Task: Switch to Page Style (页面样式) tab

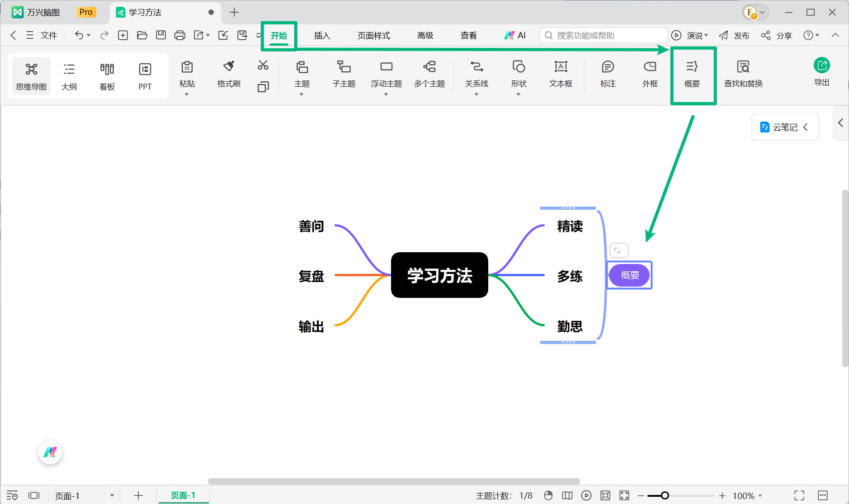Action: coord(374,35)
